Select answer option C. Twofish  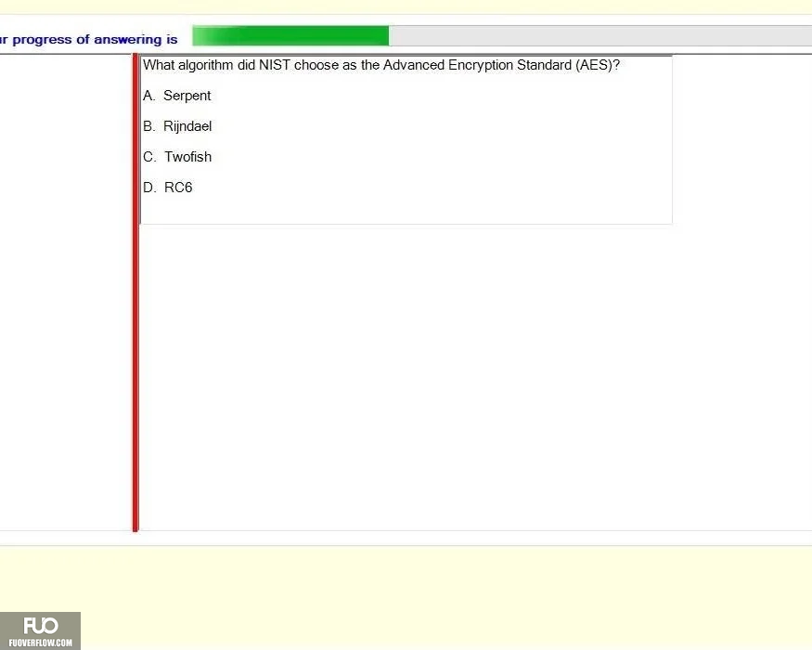pos(177,157)
